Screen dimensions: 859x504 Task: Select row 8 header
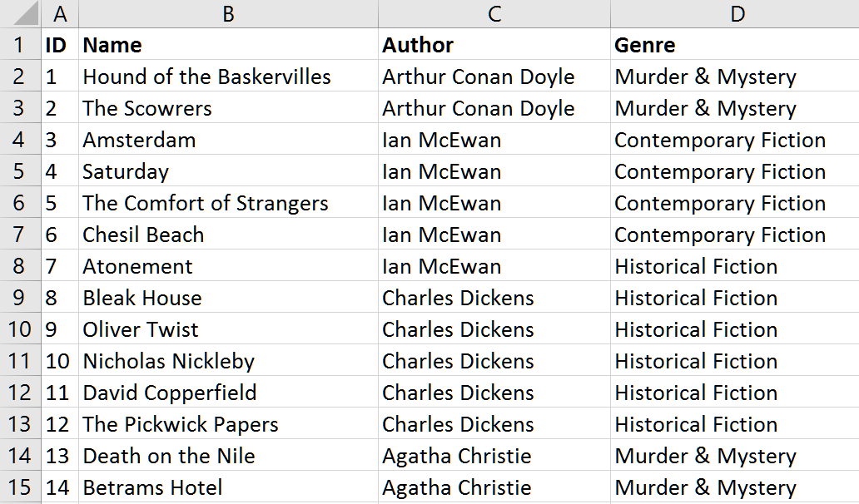(x=20, y=266)
